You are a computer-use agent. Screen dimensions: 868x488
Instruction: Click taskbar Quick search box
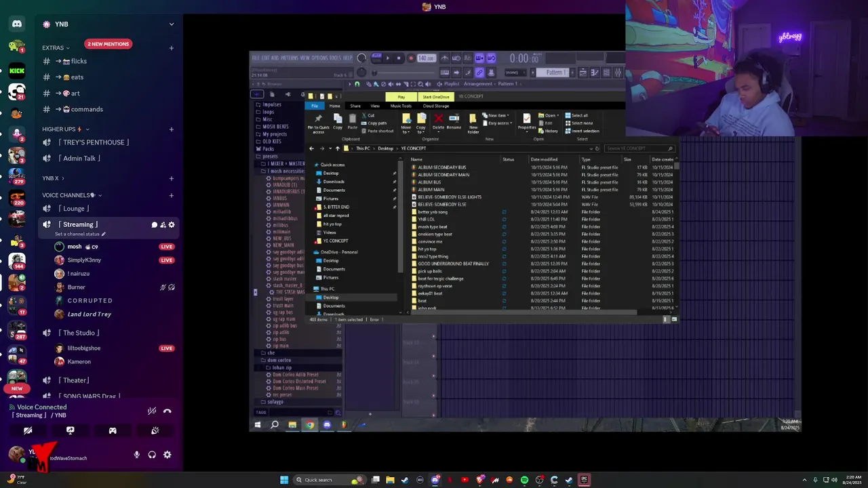pos(329,480)
